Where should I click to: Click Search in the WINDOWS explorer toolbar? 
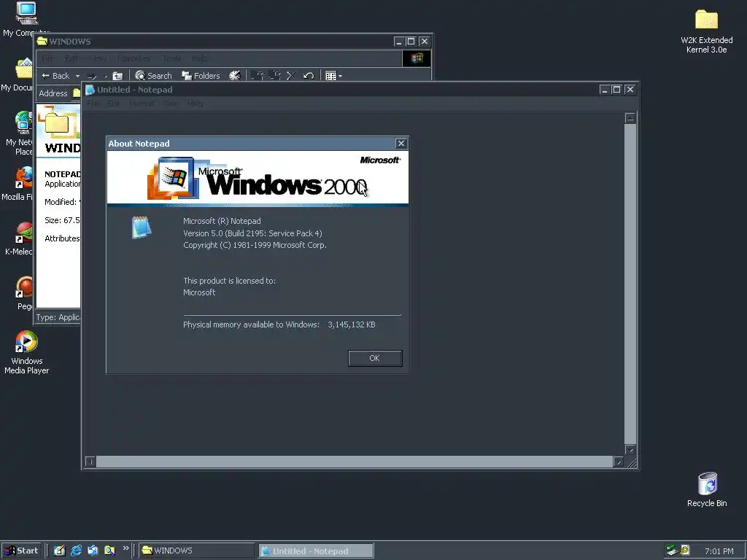(153, 76)
